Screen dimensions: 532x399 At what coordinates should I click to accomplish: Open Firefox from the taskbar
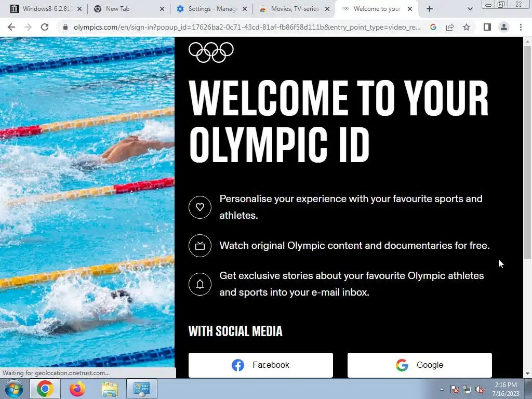click(77, 389)
